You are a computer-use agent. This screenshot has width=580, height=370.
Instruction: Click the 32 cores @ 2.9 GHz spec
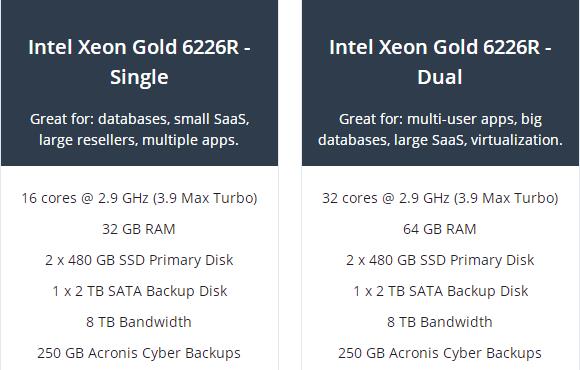(440, 198)
